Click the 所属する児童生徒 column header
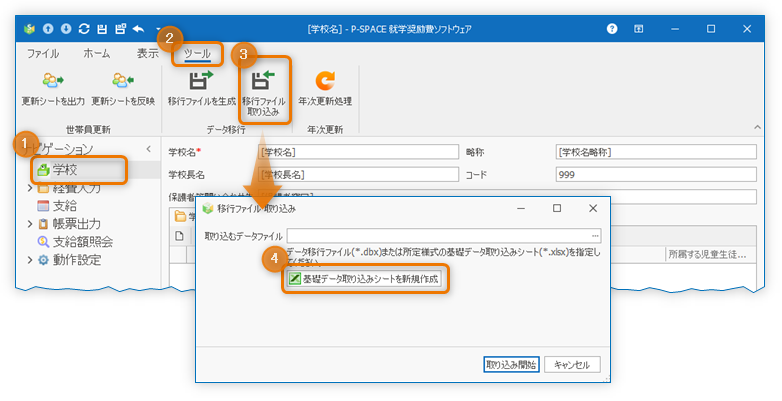The height and width of the screenshot is (401, 782). click(x=707, y=254)
